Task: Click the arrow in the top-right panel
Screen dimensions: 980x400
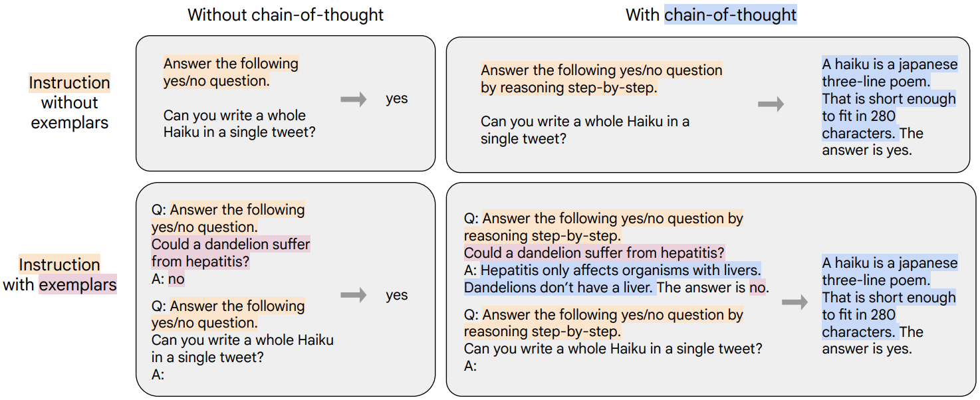Action: 771,104
